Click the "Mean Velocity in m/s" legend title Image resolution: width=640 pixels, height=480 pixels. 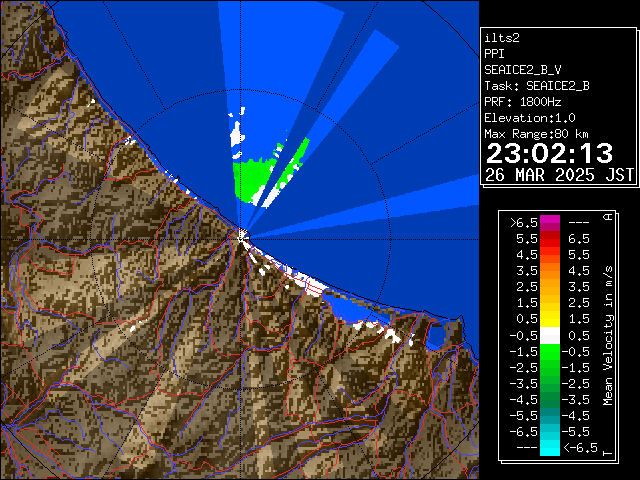point(608,336)
